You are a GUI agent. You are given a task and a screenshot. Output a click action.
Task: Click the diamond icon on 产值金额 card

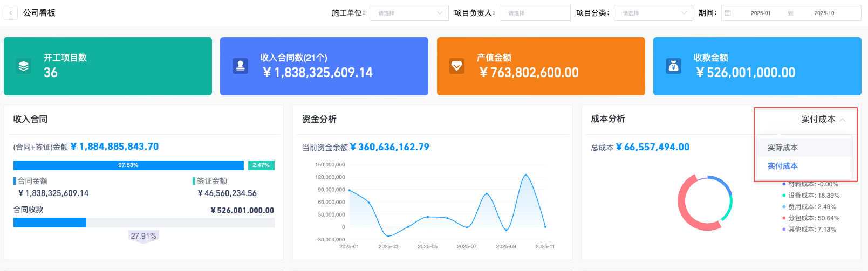click(x=456, y=66)
